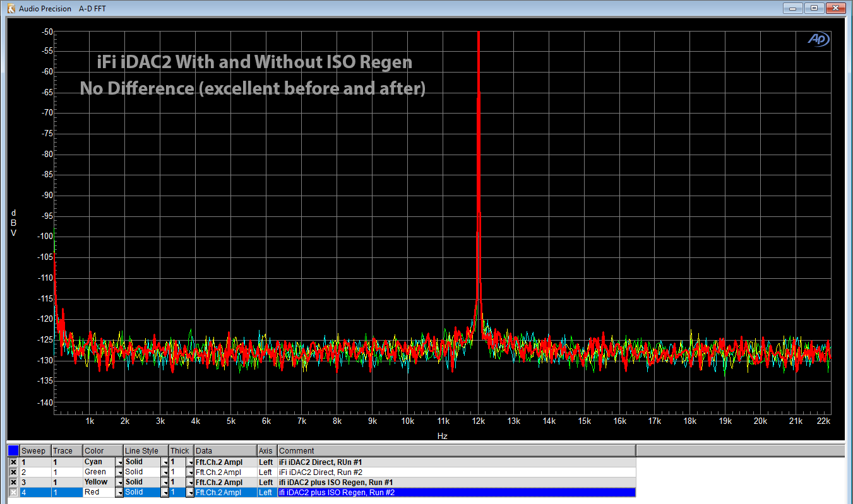This screenshot has width=853, height=504.
Task: Click the 'Solid' line style cell for Yellow
Action: tap(141, 482)
